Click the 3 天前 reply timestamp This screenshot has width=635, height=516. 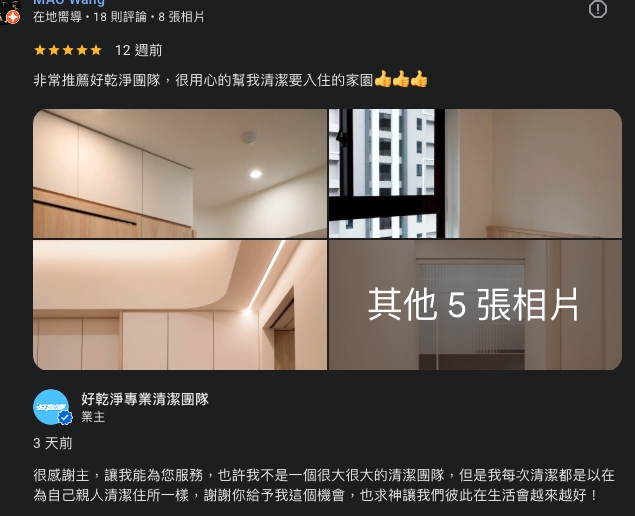click(x=53, y=443)
